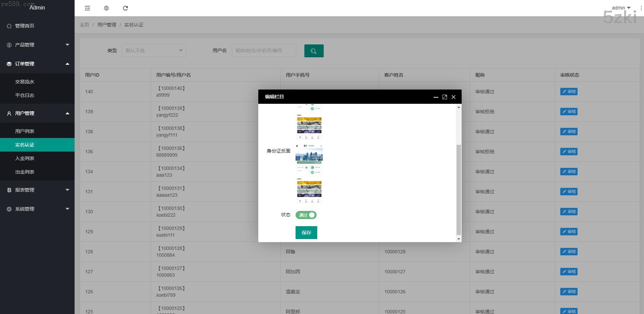Maximize the 编辑栏目 dialog
The height and width of the screenshot is (314, 644).
[x=445, y=97]
